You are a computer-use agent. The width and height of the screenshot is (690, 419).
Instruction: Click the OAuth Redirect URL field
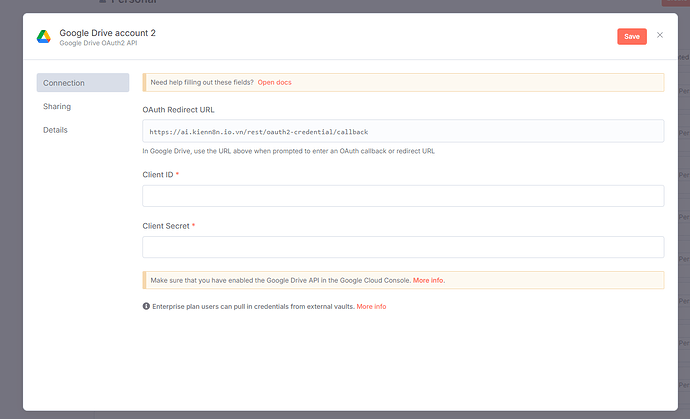pos(403,131)
